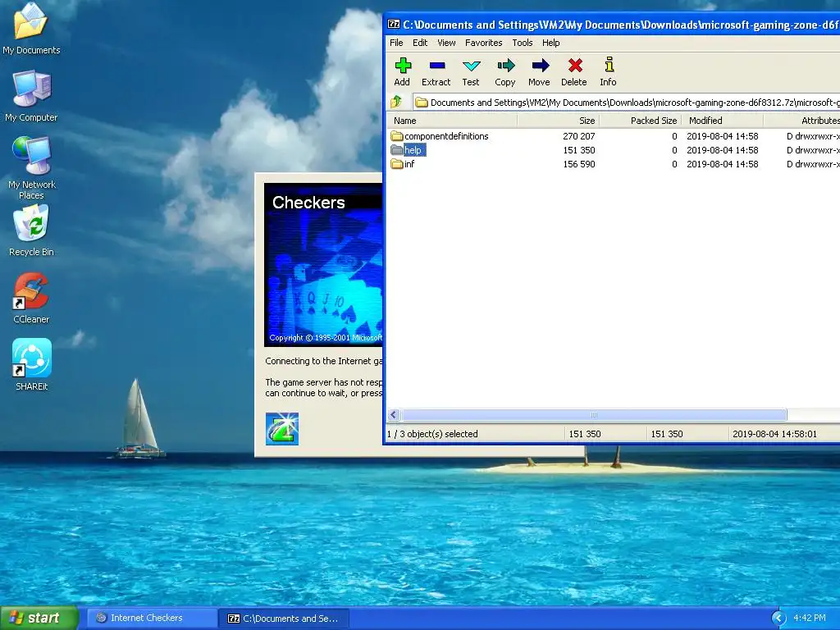Click the horizontal scrollbar thumb in the file list
Viewport: 840px width, 630px height.
coord(594,414)
